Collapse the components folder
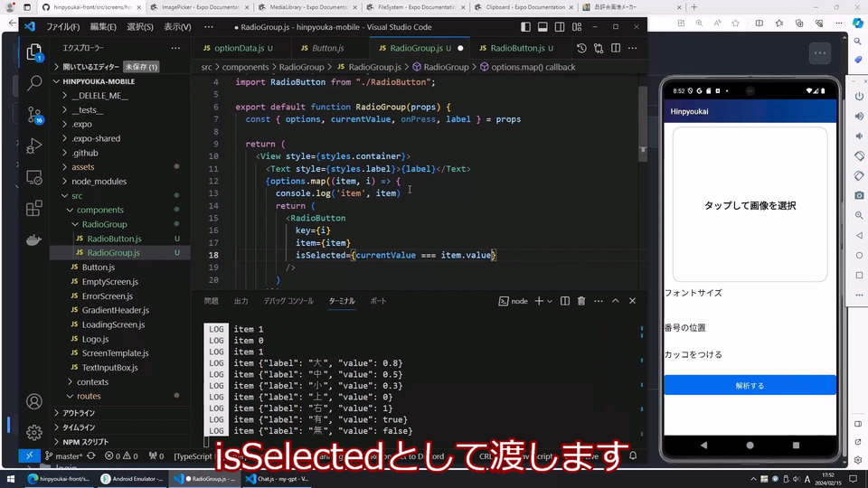Image resolution: width=868 pixels, height=488 pixels. [x=100, y=210]
